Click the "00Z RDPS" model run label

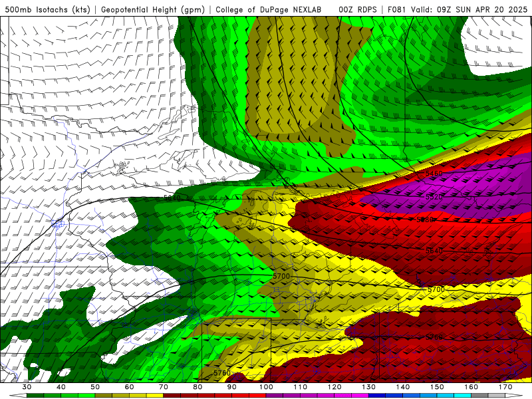(358, 9)
